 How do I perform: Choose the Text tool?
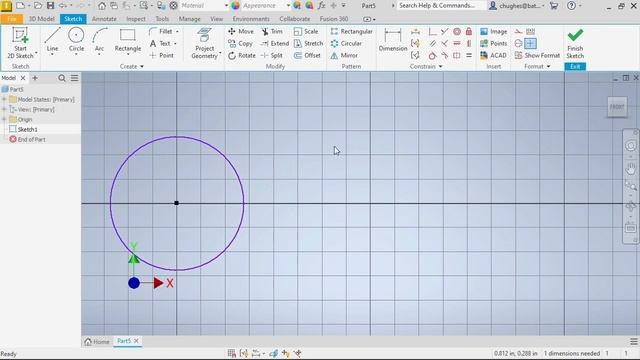tap(160, 43)
